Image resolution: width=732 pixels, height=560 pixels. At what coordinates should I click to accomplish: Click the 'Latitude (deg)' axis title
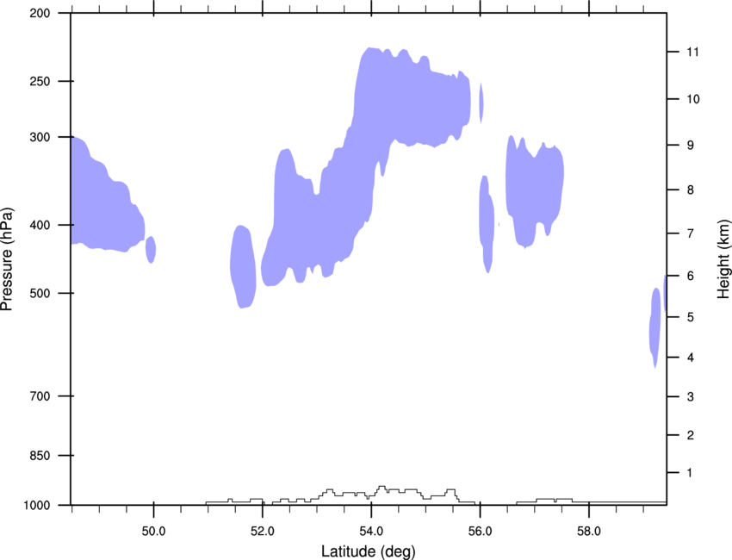click(368, 551)
